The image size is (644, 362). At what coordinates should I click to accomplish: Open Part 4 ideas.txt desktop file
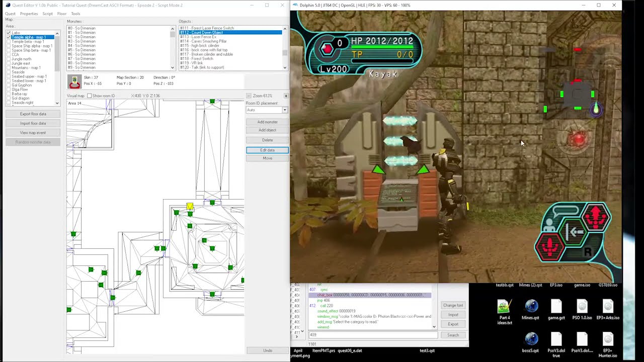pyautogui.click(x=504, y=311)
